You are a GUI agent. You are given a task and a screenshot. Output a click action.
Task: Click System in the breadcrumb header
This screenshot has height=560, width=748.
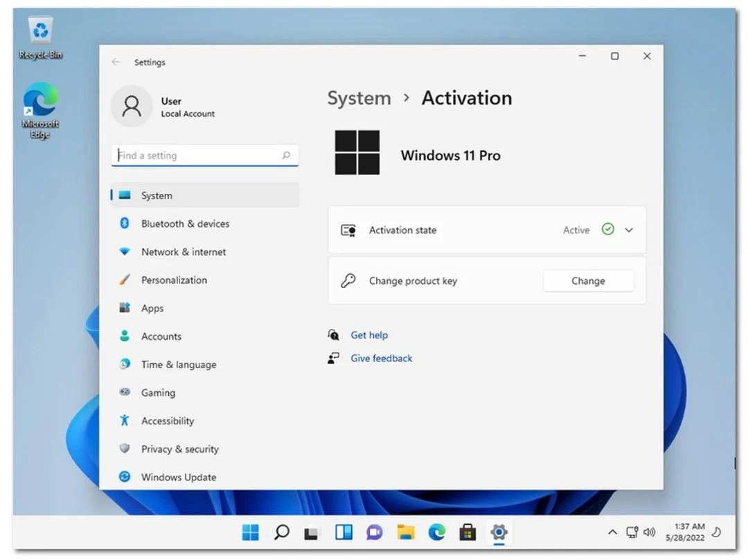(x=359, y=98)
